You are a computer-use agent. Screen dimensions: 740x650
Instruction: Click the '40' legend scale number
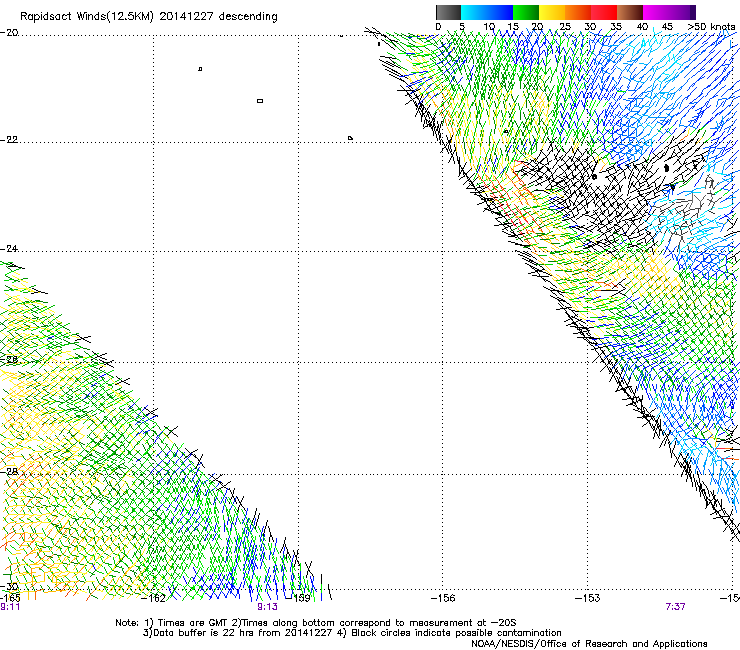pos(642,27)
